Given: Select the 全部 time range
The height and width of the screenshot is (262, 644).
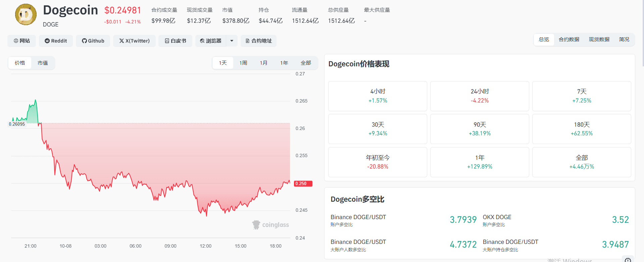Looking at the screenshot, I should click(x=306, y=63).
